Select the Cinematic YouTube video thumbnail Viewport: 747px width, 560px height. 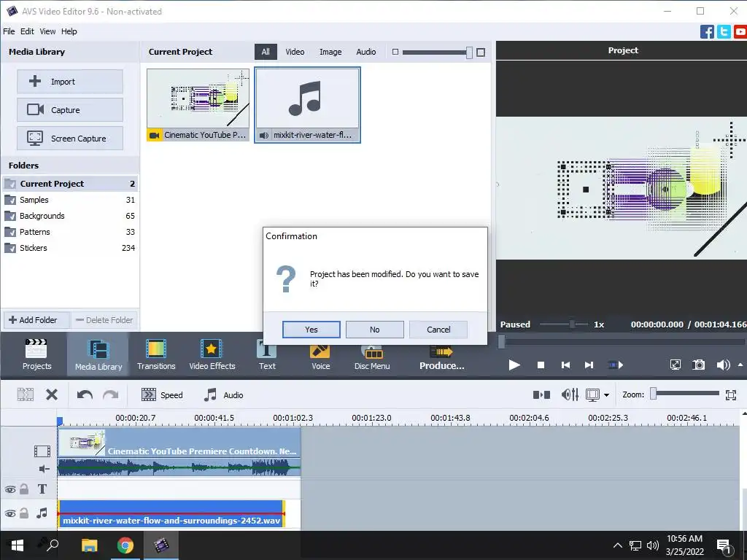click(198, 105)
